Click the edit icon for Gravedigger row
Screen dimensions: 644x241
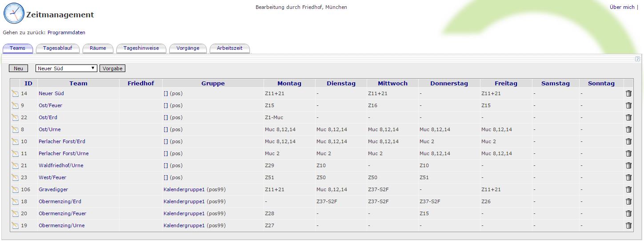tap(15, 189)
